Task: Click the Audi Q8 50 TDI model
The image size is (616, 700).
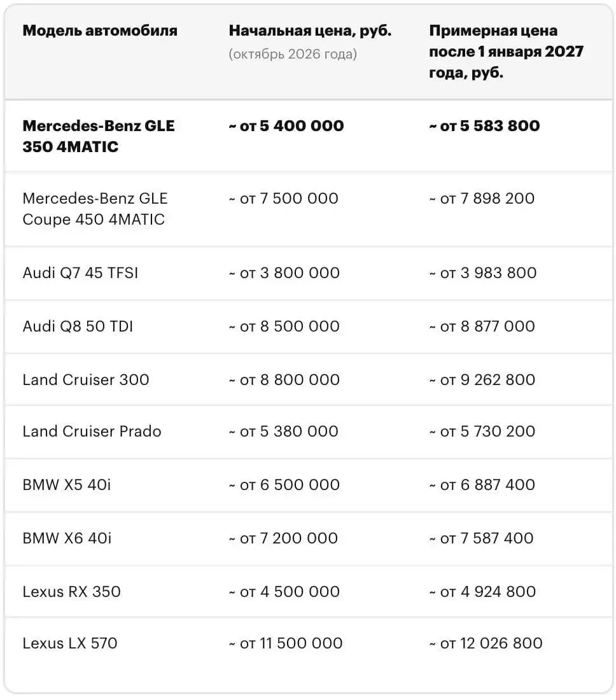Action: click(78, 326)
